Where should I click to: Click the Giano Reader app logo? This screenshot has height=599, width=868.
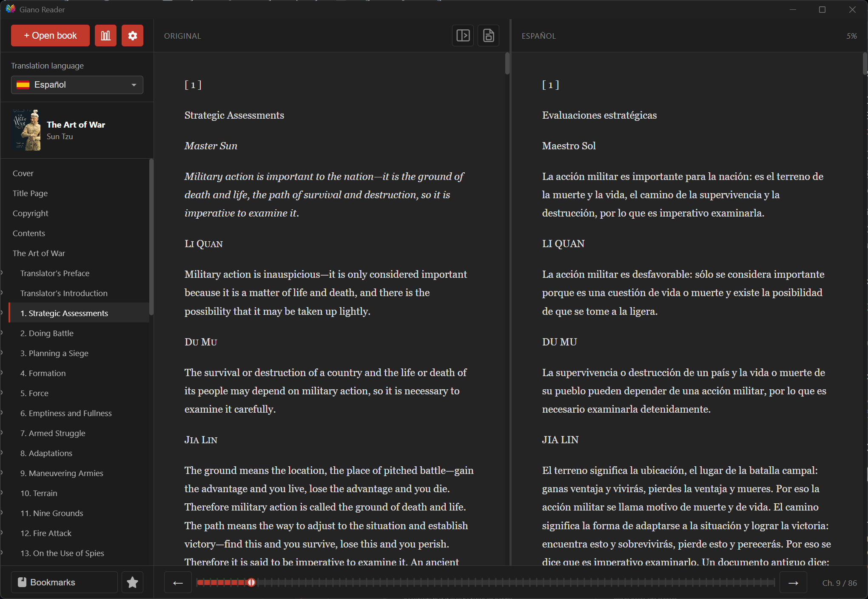pyautogui.click(x=11, y=9)
